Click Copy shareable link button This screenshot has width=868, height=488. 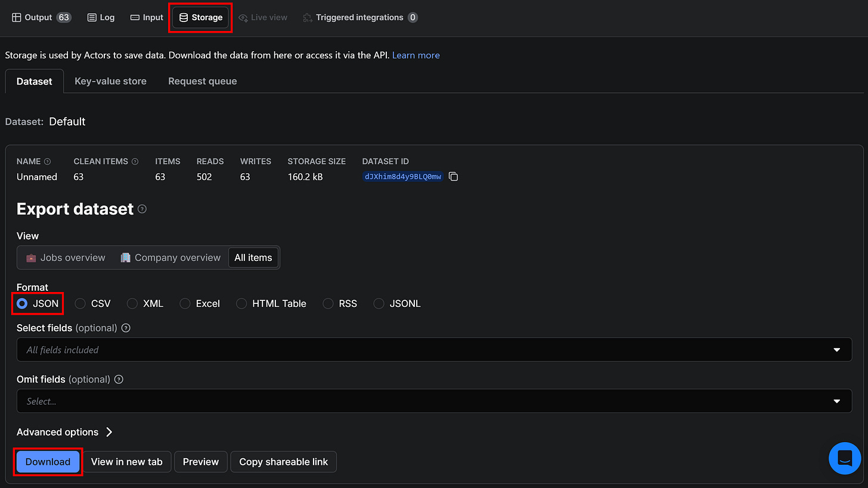(284, 462)
